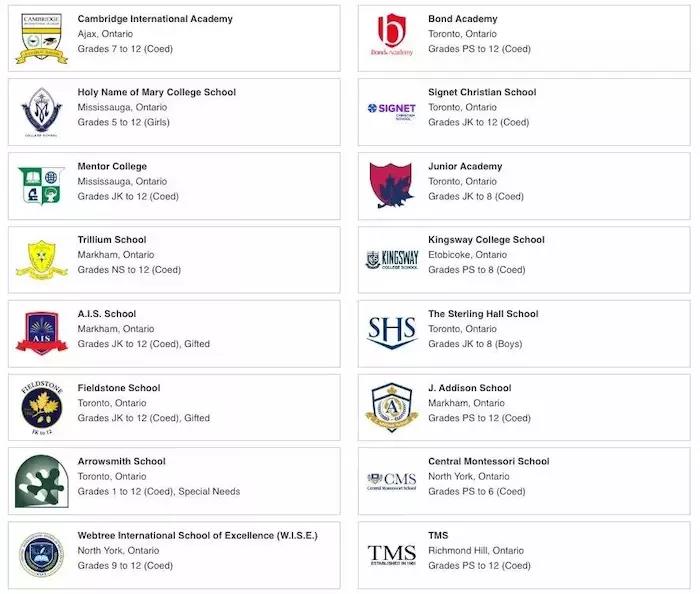Select the Central Montessori School heading
Viewport: 700px width, 594px height.
[489, 461]
